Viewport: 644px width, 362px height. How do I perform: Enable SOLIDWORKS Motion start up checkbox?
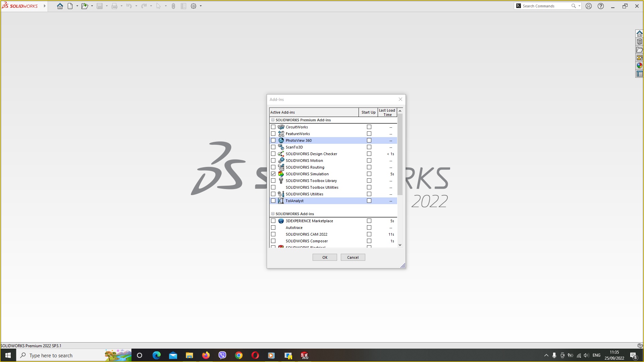369,161
